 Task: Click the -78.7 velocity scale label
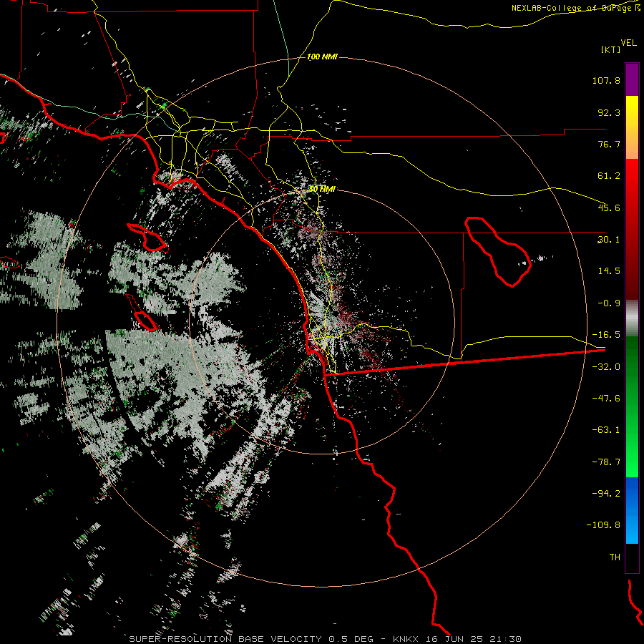pos(606,462)
